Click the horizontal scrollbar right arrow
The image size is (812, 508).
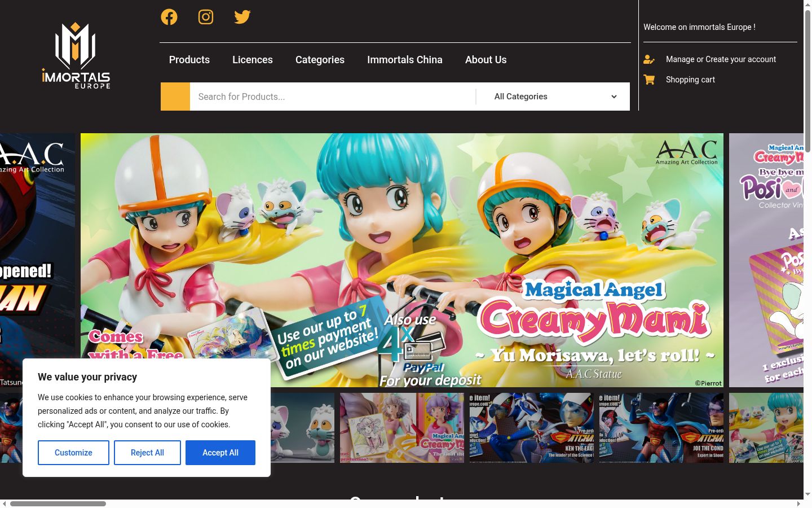pyautogui.click(x=798, y=503)
